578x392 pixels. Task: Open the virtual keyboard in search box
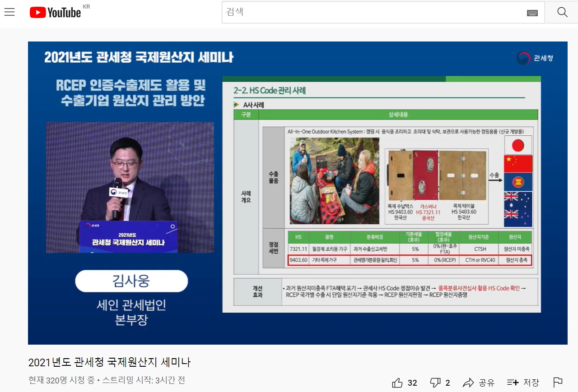point(532,13)
